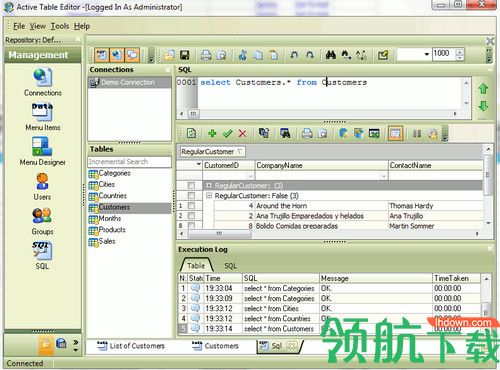This screenshot has width=500, height=370.
Task: Toggle the highlighted grid view button
Action: coord(395,134)
